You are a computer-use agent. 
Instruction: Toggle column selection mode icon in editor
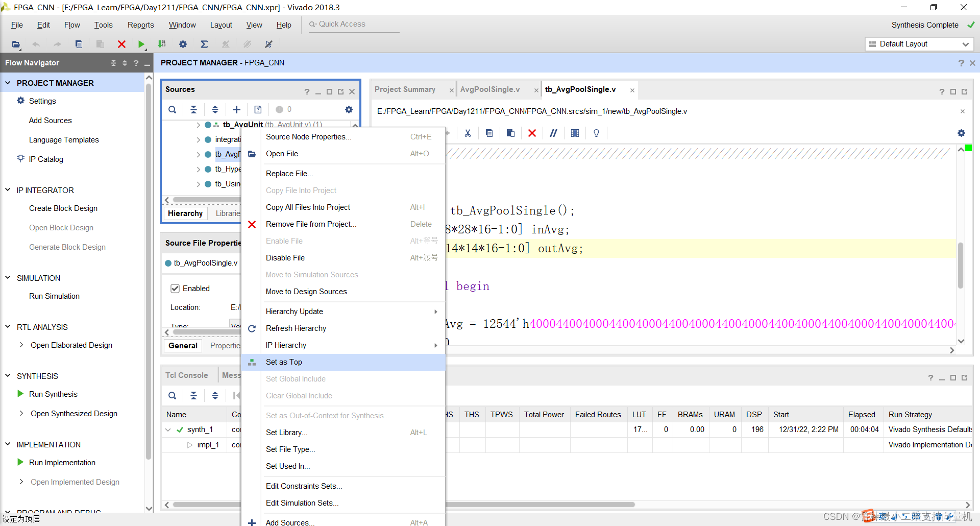pos(575,133)
